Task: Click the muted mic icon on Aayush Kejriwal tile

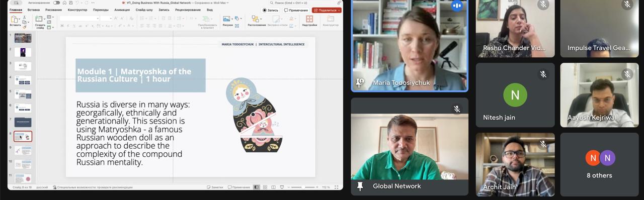Action: point(627,74)
